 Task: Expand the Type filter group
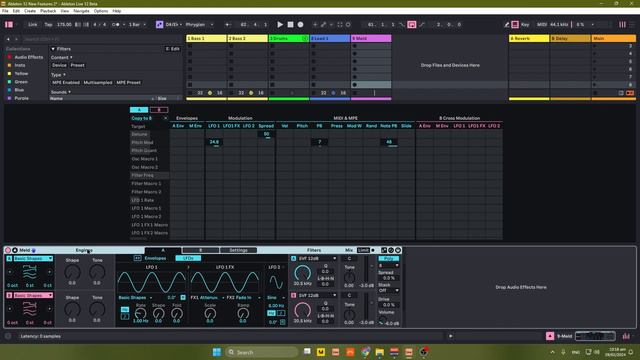click(x=58, y=75)
